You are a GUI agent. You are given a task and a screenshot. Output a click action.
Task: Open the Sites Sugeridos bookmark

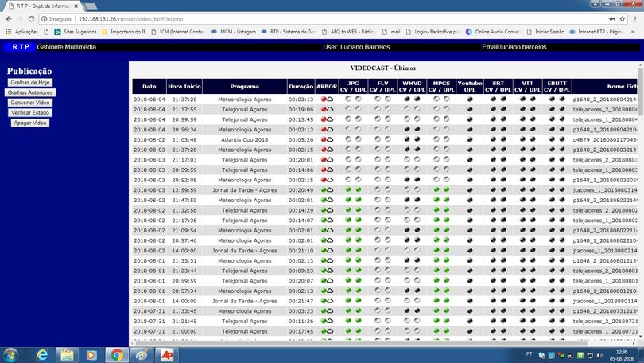point(76,32)
